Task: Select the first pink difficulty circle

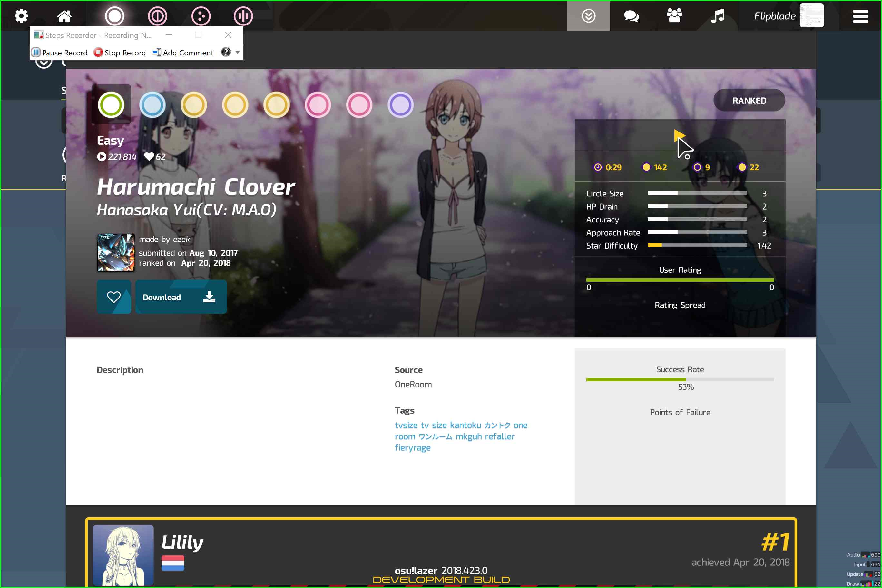Action: click(318, 105)
